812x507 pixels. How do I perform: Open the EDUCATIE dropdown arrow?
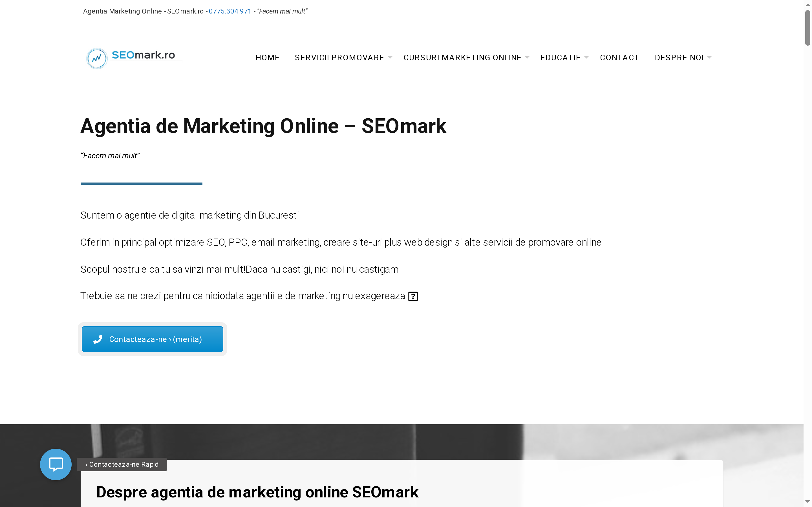pyautogui.click(x=586, y=58)
